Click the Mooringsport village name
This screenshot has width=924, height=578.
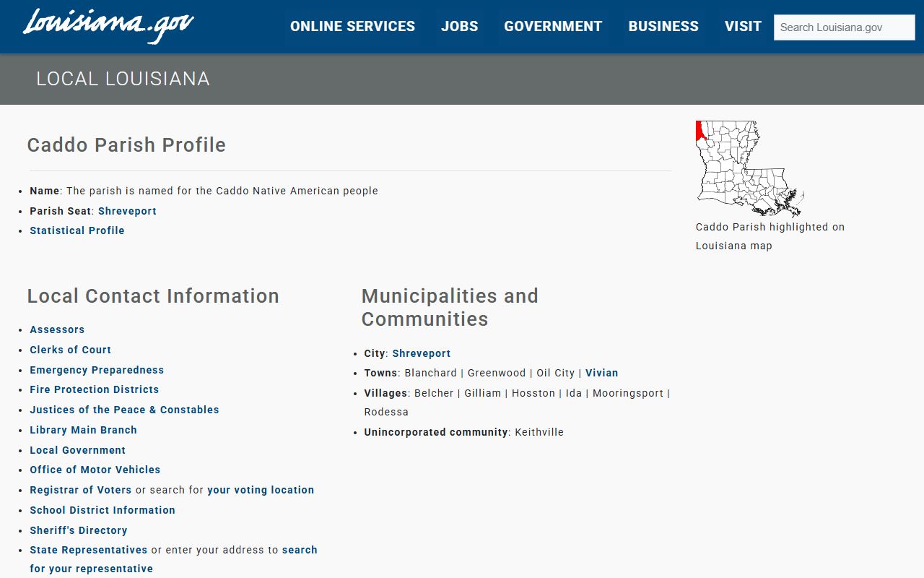pos(628,393)
